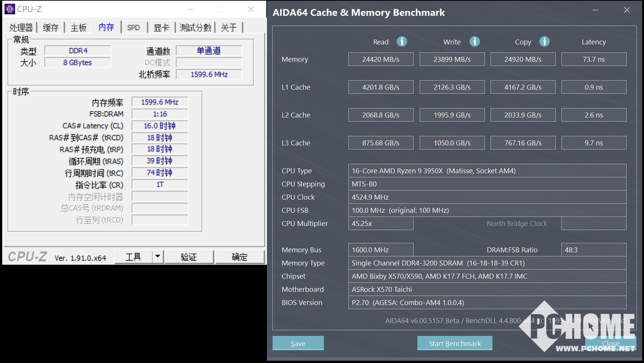This screenshot has height=363, width=644.
Task: Click the DRAM:FSB Ratio value 48:3
Action: pyautogui.click(x=594, y=250)
